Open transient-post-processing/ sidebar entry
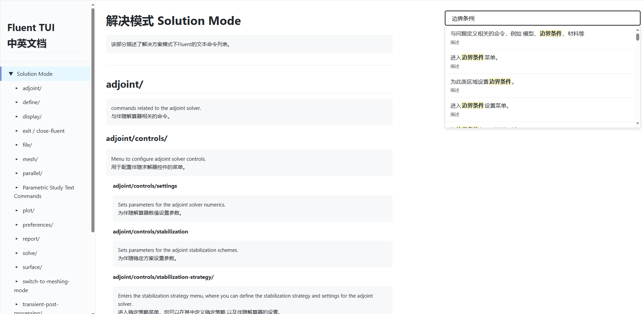Viewport: 644px width, 314px height. [x=36, y=308]
